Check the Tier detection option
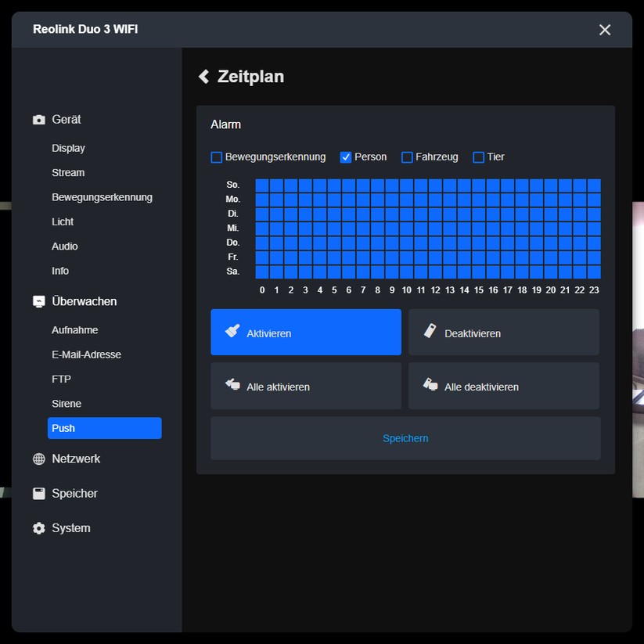The width and height of the screenshot is (644, 644). coord(479,157)
